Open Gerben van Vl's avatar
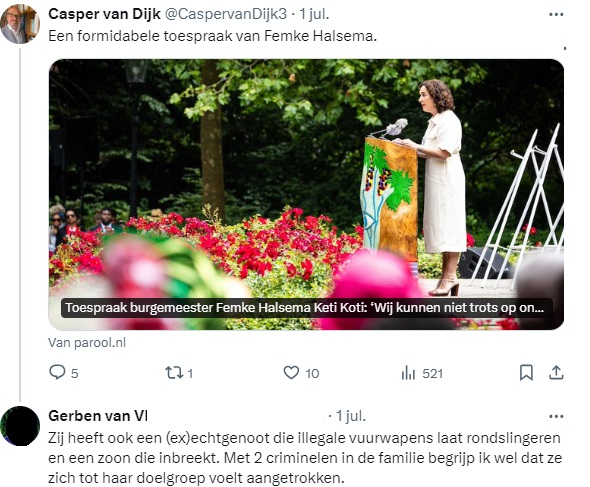Viewport: 590px width, 487px height. (x=20, y=426)
